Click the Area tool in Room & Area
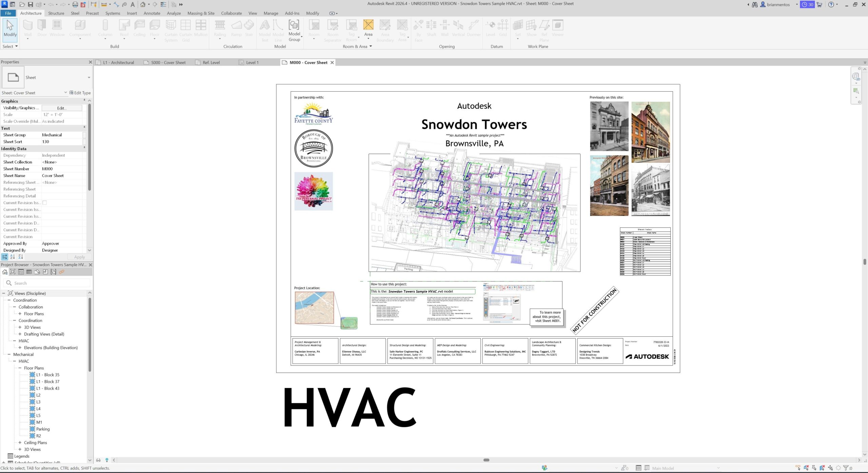Viewport: 868px width, 473px height. (x=368, y=28)
